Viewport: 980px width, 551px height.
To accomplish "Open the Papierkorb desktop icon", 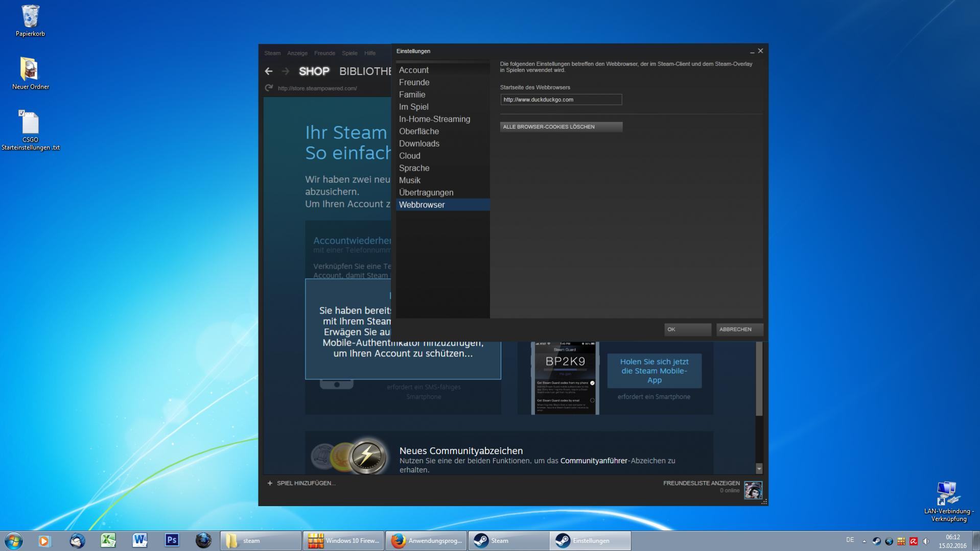I will pyautogui.click(x=30, y=21).
